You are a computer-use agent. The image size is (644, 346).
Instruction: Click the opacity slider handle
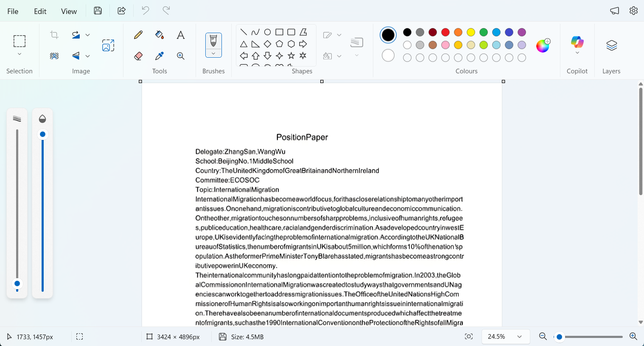pos(42,134)
